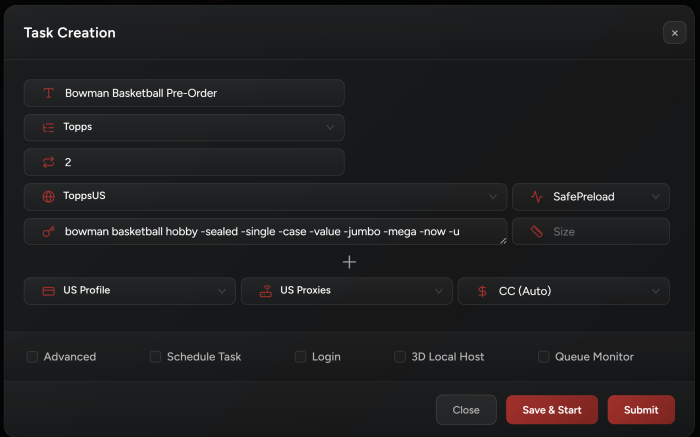Click the key icon beside keywords field
This screenshot has width=700, height=437.
pyautogui.click(x=47, y=231)
